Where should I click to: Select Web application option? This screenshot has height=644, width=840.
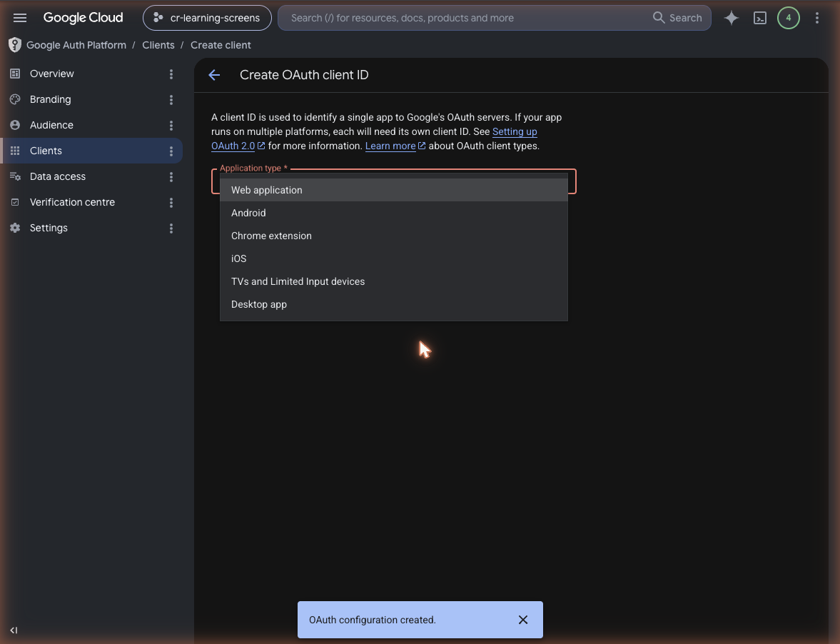pos(394,190)
